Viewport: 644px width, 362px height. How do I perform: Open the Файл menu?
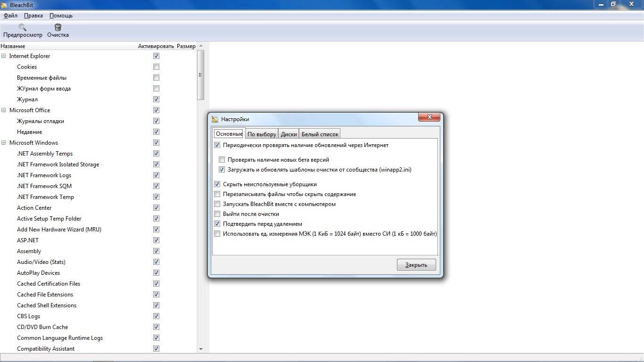10,16
